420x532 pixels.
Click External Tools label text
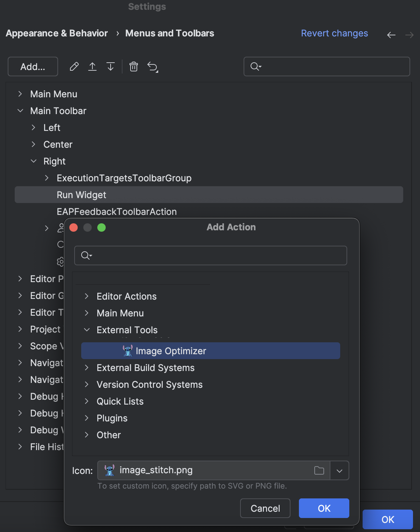127,330
